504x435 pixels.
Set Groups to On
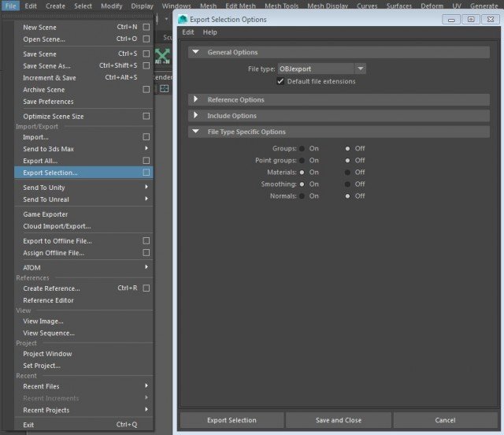302,148
